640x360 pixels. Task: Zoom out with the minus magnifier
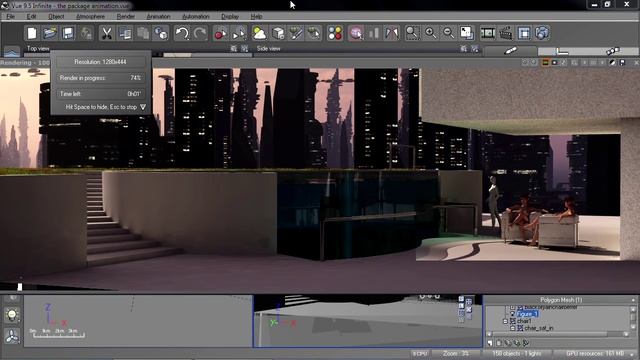448,33
